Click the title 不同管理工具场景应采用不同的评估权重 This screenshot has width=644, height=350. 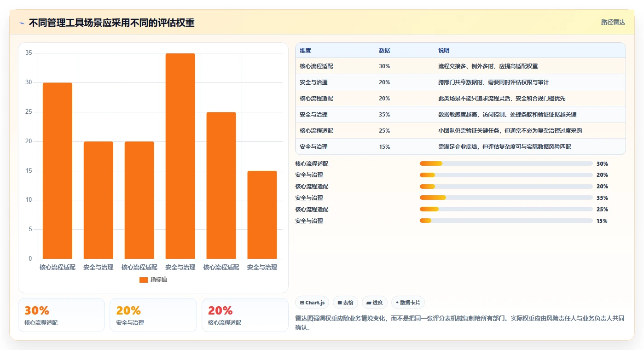tap(111, 23)
